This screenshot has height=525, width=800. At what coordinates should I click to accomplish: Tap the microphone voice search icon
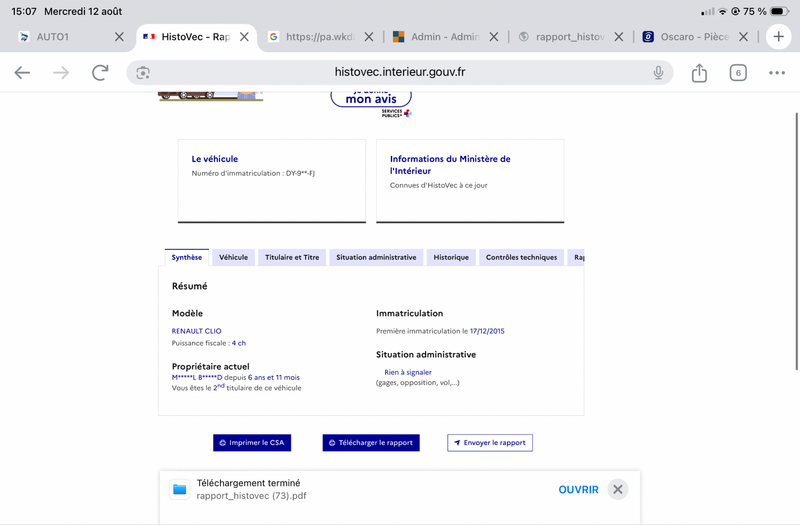click(658, 73)
